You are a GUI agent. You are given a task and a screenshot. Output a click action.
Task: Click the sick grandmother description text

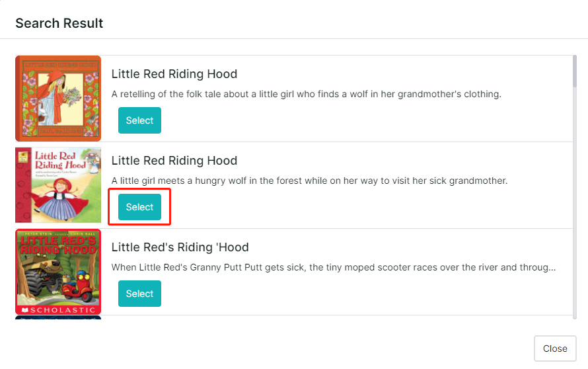point(309,181)
